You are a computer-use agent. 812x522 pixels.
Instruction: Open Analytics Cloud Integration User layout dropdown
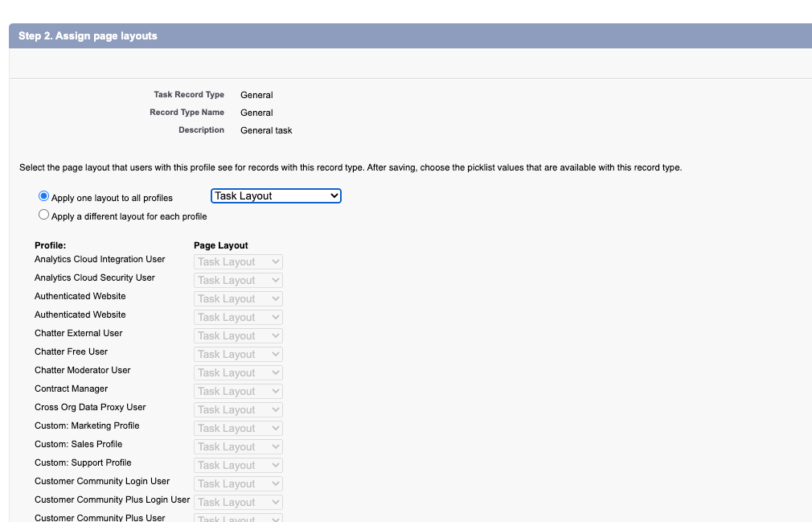[238, 262]
